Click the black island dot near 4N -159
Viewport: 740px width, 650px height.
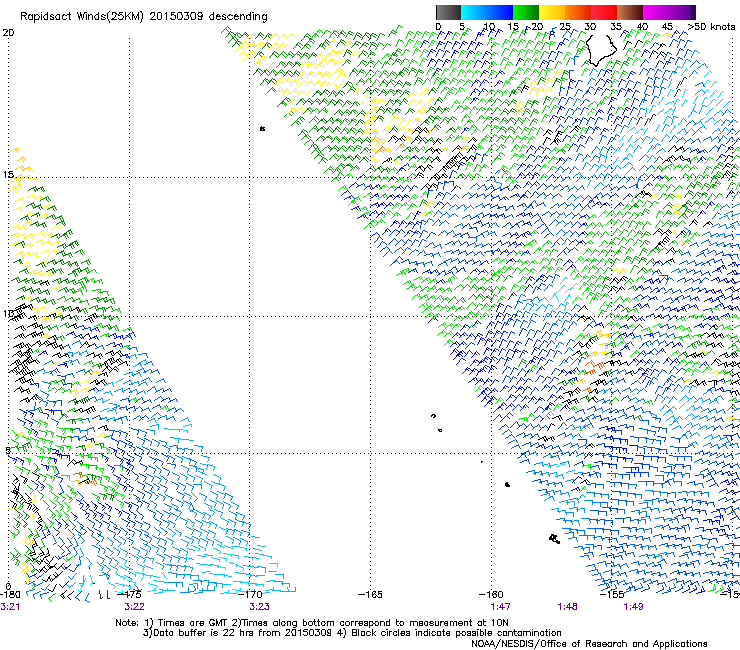(x=507, y=484)
